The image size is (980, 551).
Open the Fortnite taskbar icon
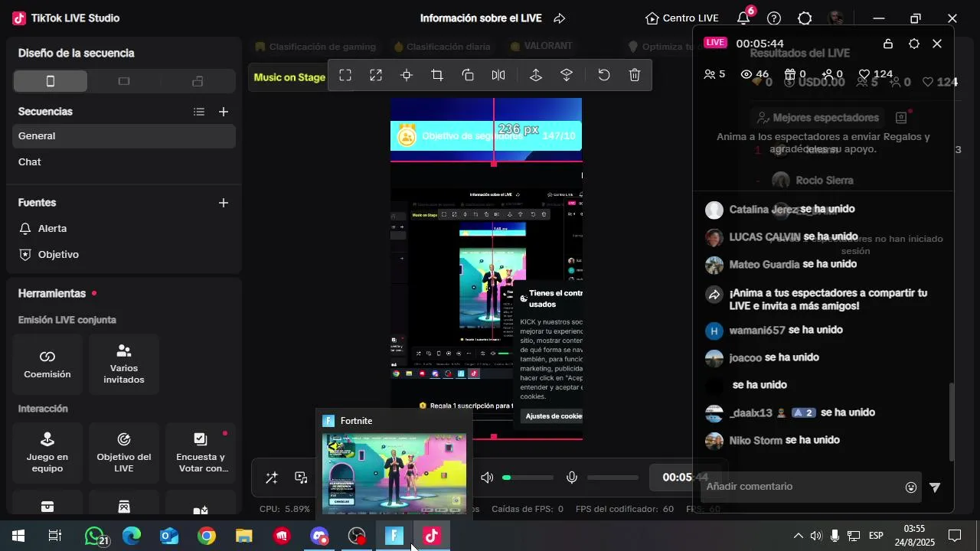[x=394, y=536]
